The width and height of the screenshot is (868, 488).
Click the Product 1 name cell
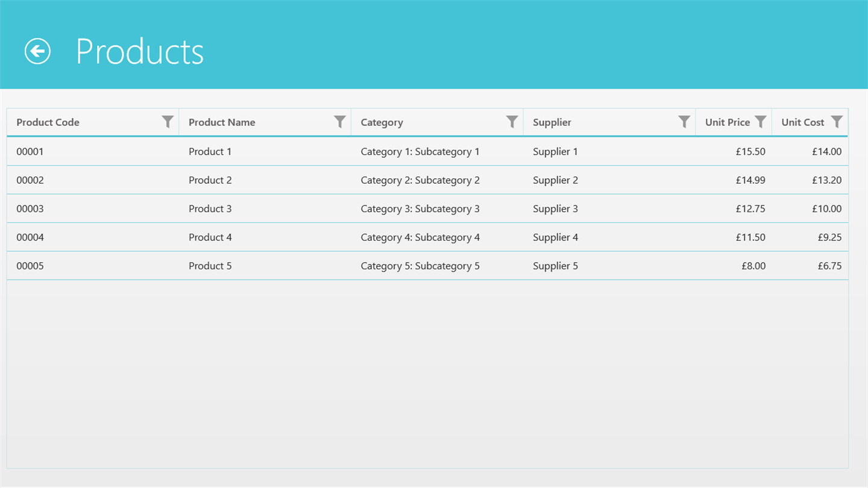coord(265,151)
